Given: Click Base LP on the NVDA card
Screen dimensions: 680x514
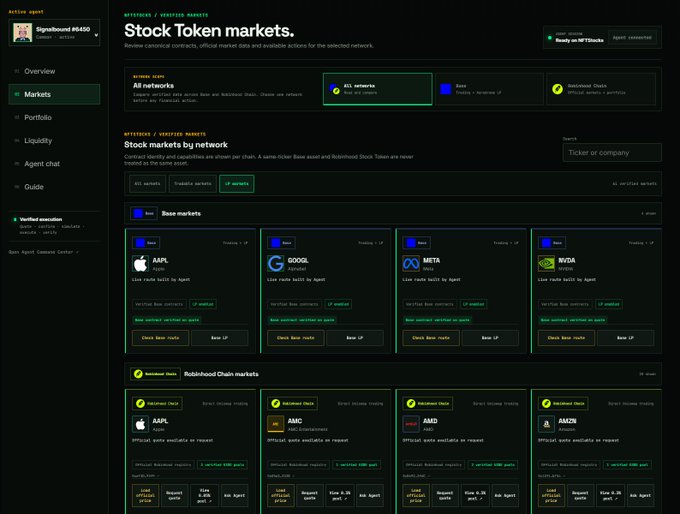Looking at the screenshot, I should click(626, 338).
